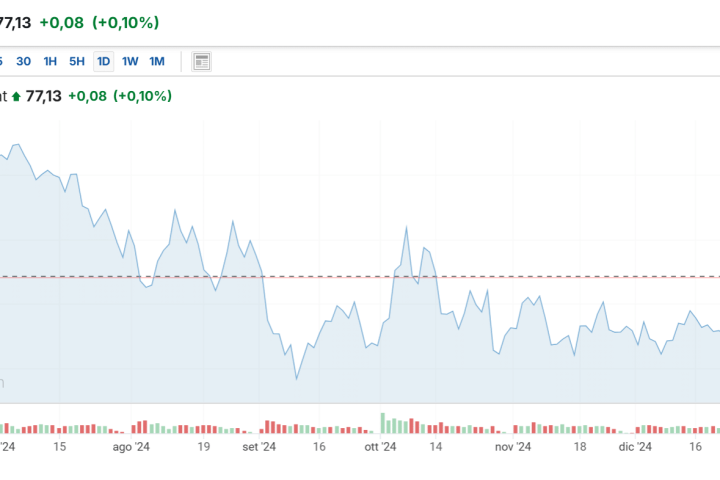Click tallest green volume bar near ott '24
Viewport: 720px width, 480px height.
[382, 423]
